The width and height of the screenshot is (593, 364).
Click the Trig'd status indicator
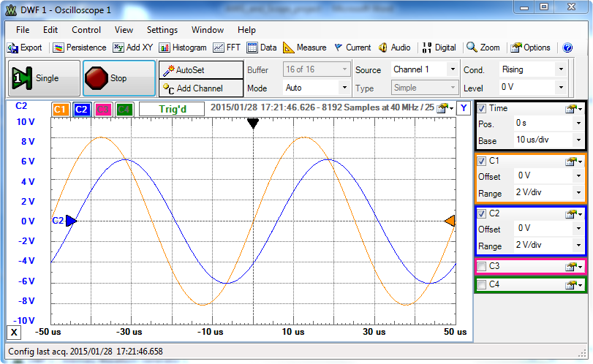(x=172, y=109)
